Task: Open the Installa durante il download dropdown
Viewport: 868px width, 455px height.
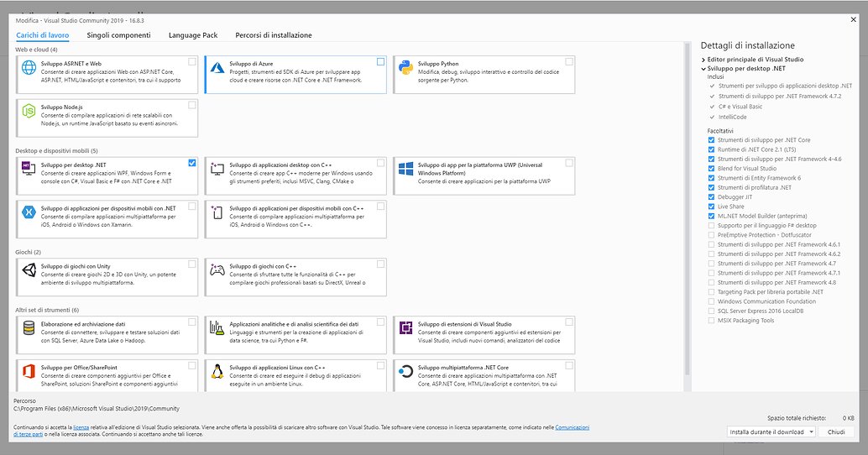Action: tap(771, 431)
